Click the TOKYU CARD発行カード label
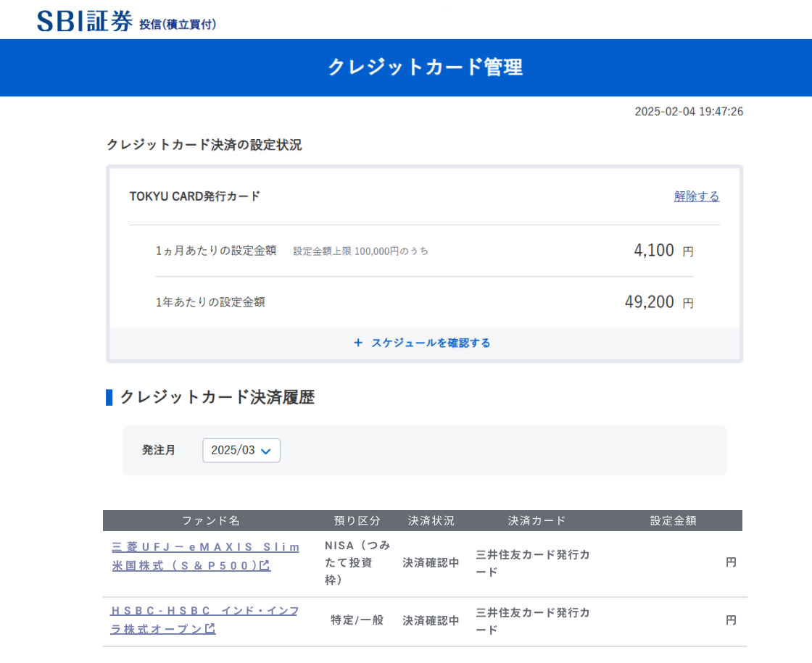The width and height of the screenshot is (812, 663). (195, 196)
